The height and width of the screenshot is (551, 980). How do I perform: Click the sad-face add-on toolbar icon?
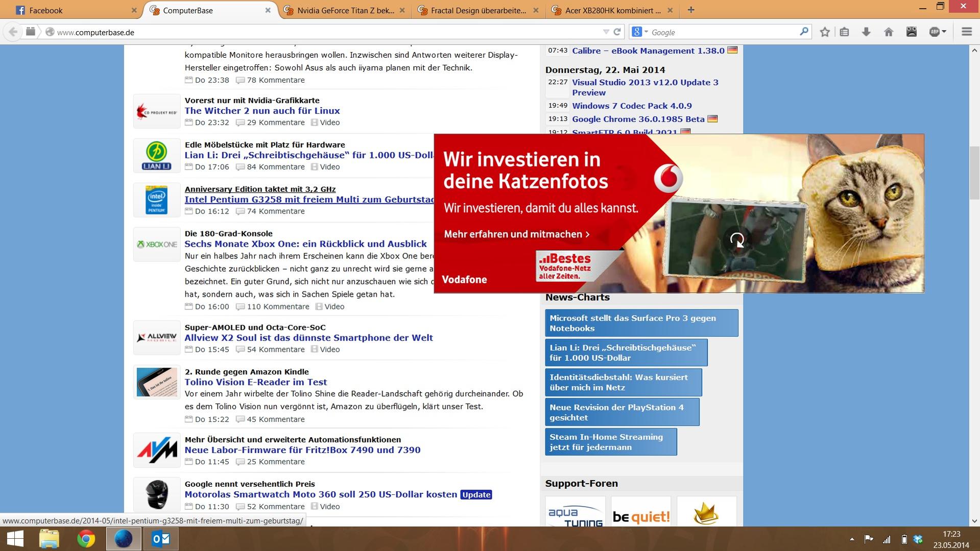click(912, 32)
